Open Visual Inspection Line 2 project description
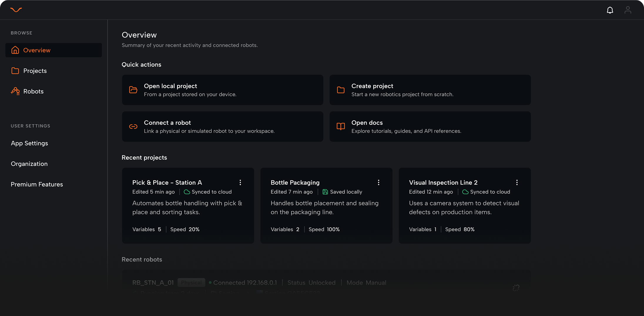Image resolution: width=644 pixels, height=316 pixels. (x=464, y=208)
